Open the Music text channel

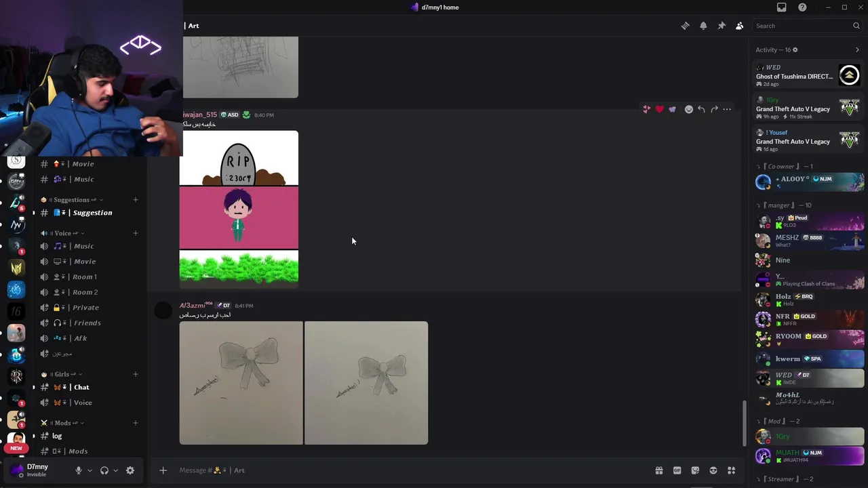pyautogui.click(x=89, y=180)
